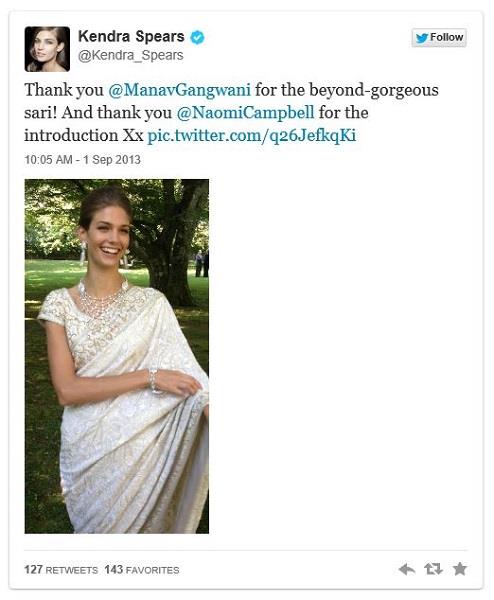Open the @NaomiCampbell mention link
This screenshot has height=600, width=494.
pos(245,113)
